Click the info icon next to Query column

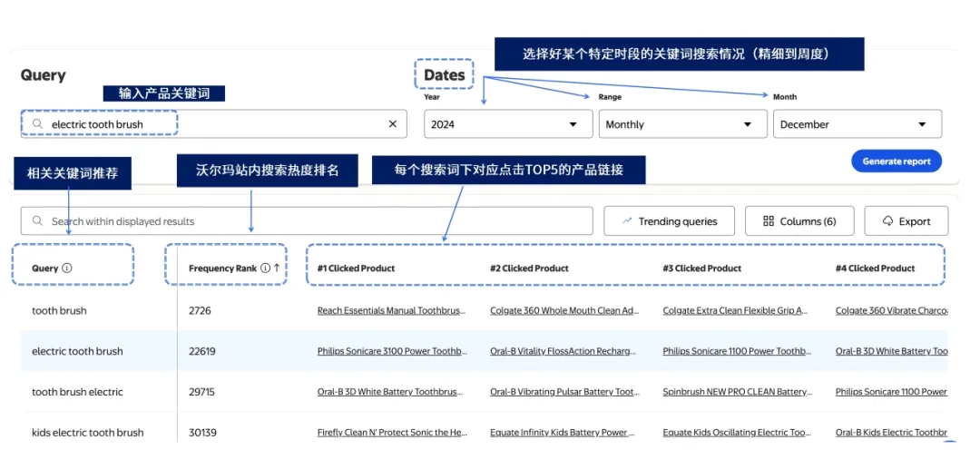(x=67, y=268)
